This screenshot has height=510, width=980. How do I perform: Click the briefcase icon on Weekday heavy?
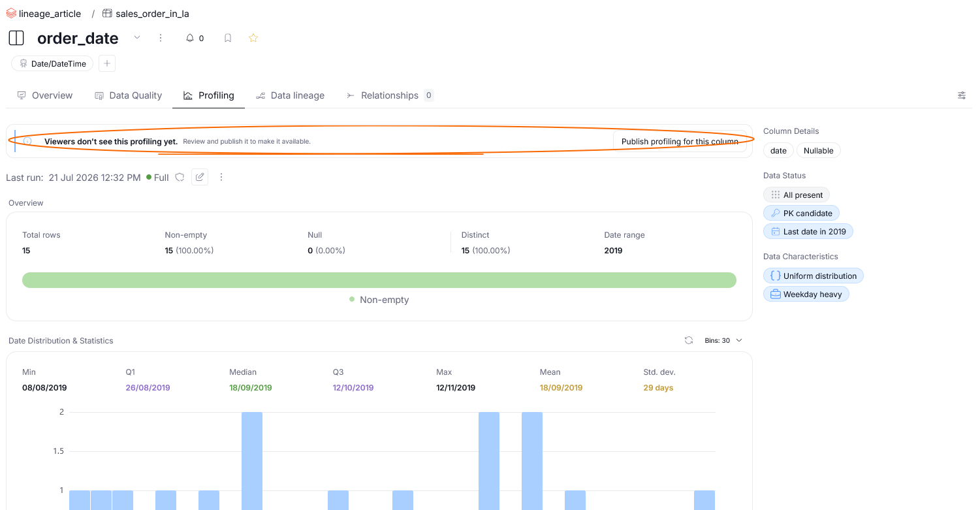(776, 294)
